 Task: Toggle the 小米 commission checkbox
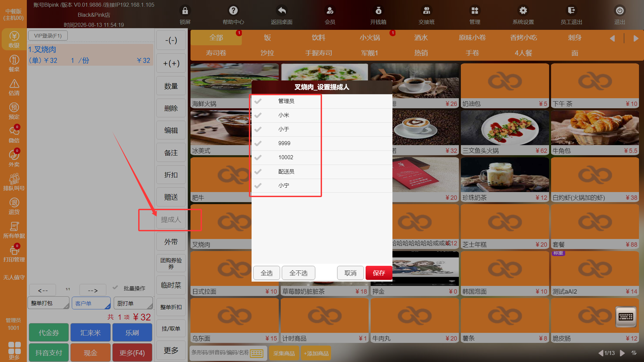258,115
